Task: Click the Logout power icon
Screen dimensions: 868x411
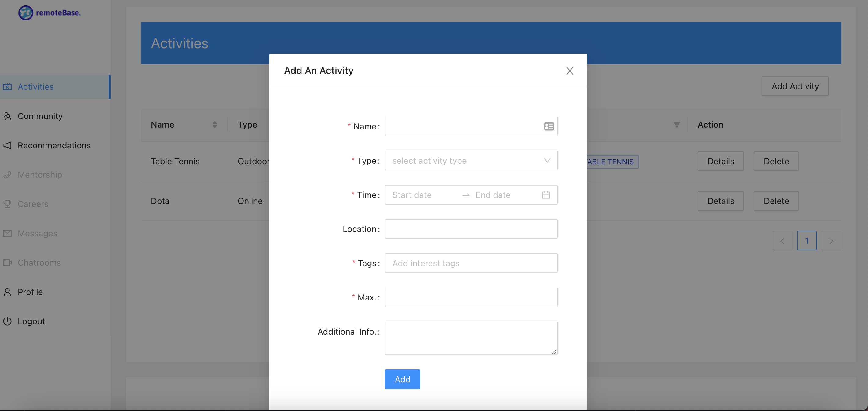Action: [7, 321]
